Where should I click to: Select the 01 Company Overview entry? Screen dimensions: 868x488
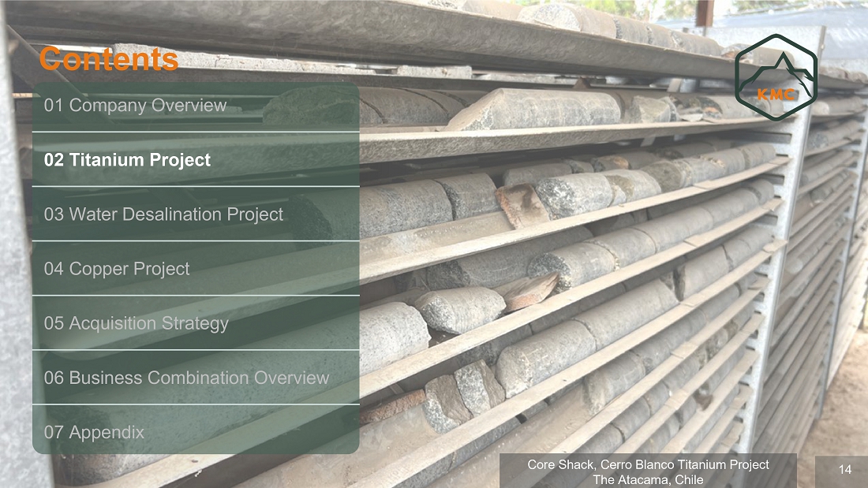click(196, 106)
